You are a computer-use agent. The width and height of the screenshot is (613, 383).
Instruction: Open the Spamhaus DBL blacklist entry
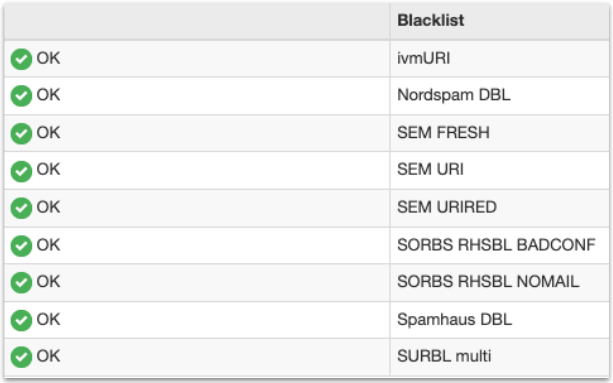[x=454, y=319]
